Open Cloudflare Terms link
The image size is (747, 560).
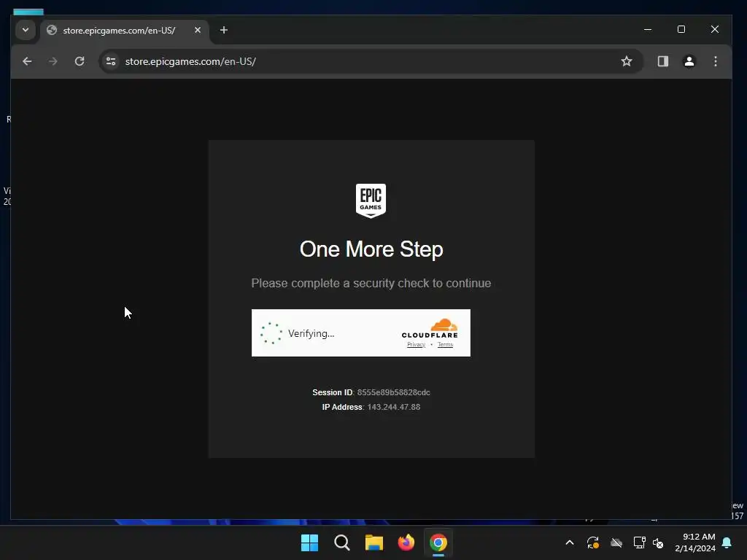pyautogui.click(x=445, y=344)
